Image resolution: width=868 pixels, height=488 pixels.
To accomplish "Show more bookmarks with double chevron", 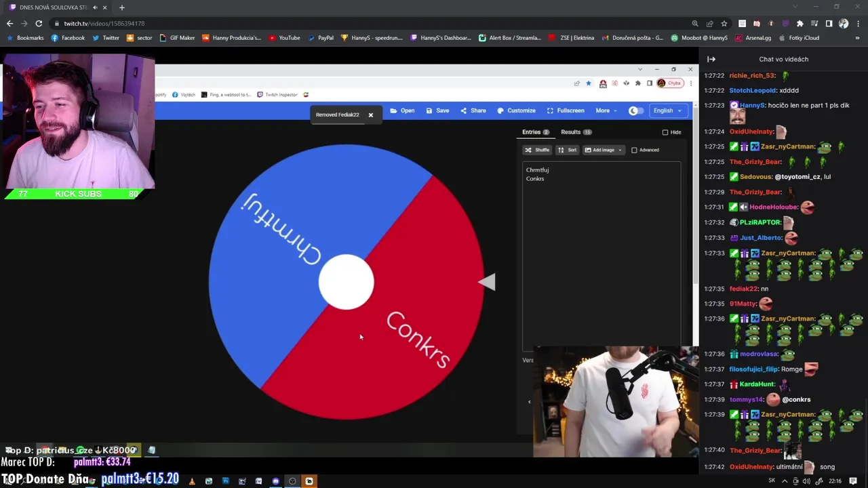I will [x=859, y=38].
